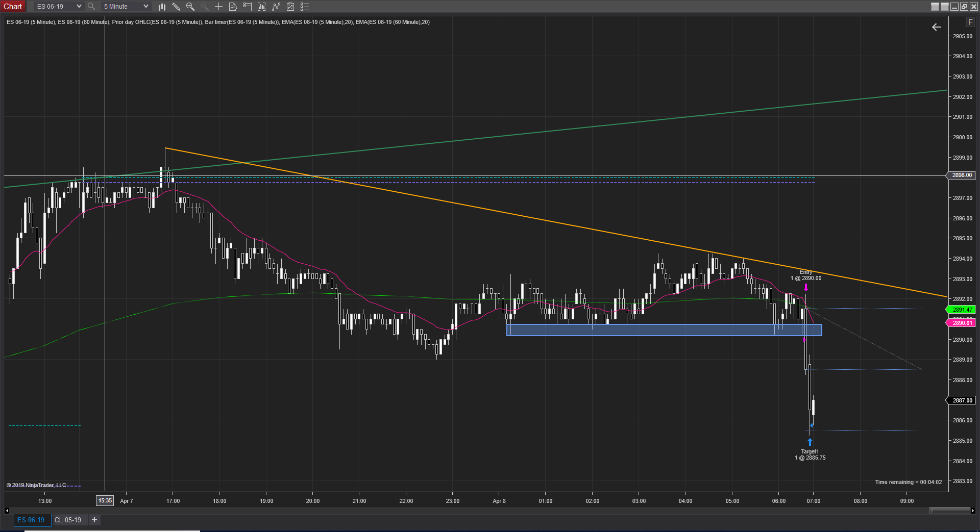Click the chart indicator legend text
The height and width of the screenshot is (532, 980).
point(218,22)
